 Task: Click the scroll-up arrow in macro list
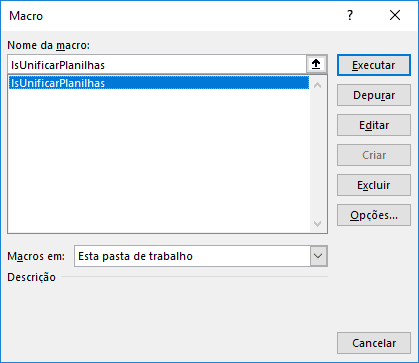[318, 85]
